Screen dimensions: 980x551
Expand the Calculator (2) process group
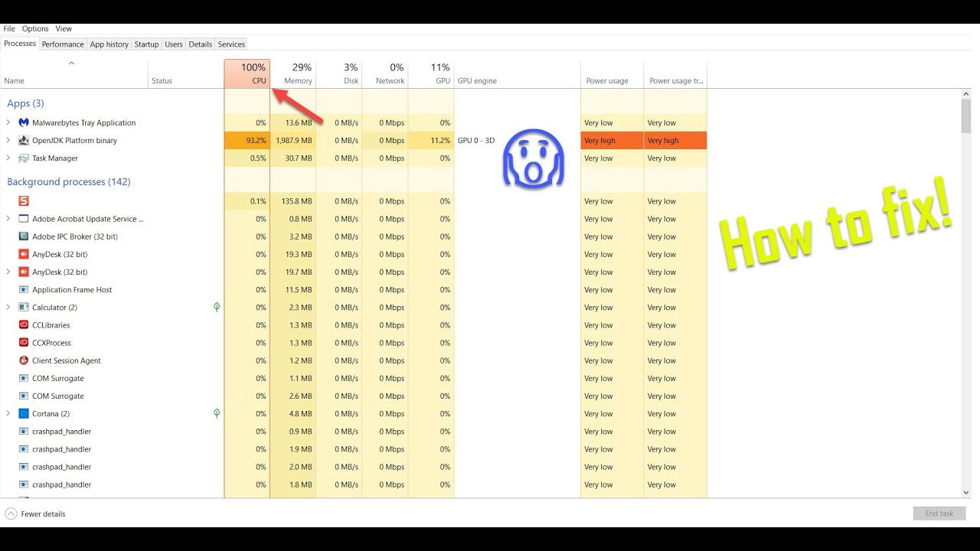(x=8, y=308)
